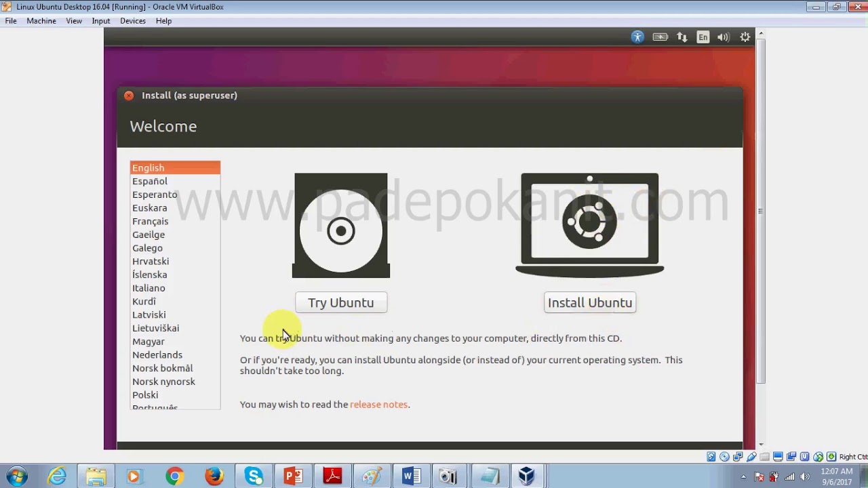
Task: Switch to VirtualBox cube icon in taskbar
Action: (x=526, y=476)
